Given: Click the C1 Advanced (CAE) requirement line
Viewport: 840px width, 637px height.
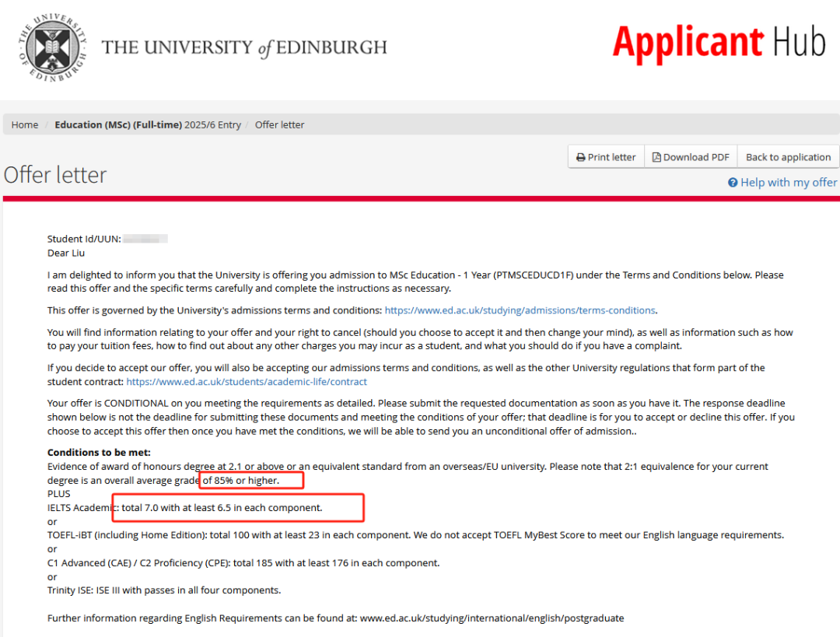Looking at the screenshot, I should pos(243,562).
